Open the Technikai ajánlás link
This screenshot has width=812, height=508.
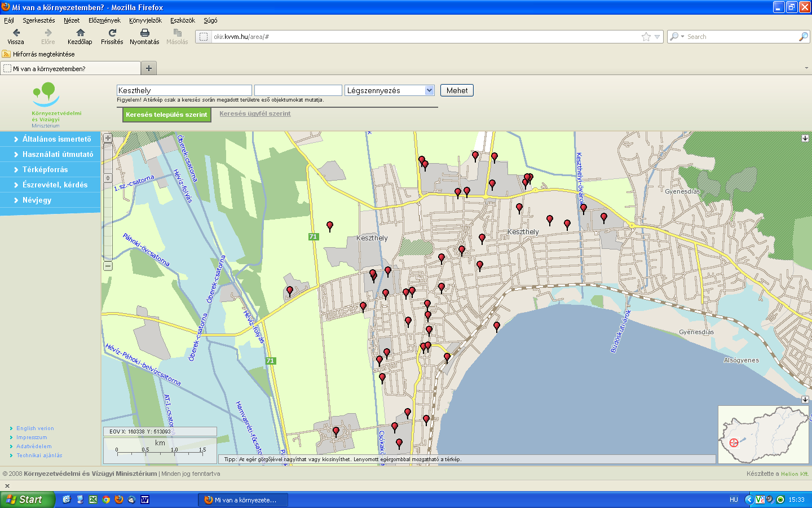tap(39, 456)
